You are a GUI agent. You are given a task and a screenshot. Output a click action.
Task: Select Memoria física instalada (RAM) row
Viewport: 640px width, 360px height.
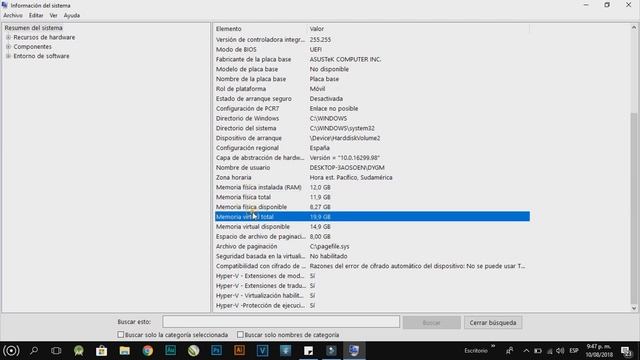[x=372, y=187]
